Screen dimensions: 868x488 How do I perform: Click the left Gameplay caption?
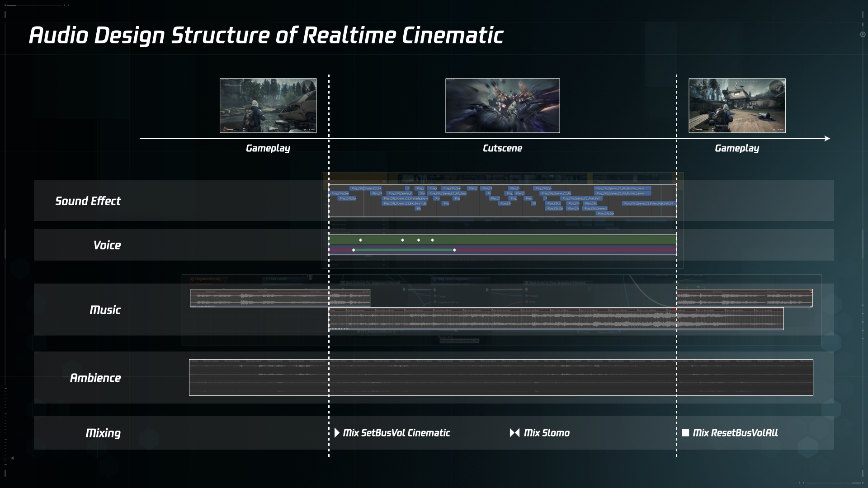[x=268, y=148]
